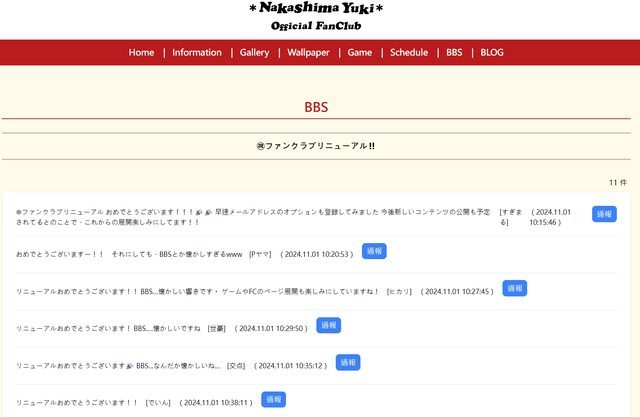This screenshot has height=417, width=640.
Task: Click the first comment text by すぎまる
Action: [250, 217]
